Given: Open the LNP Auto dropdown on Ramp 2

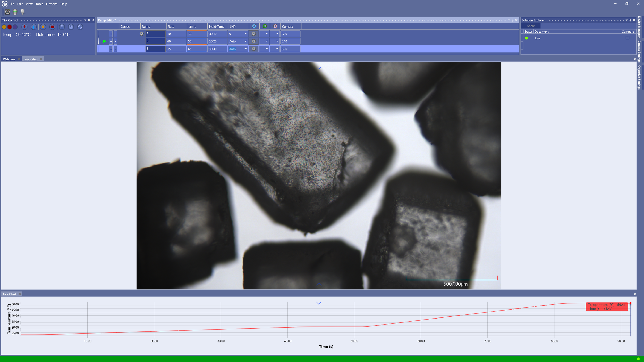Looking at the screenshot, I should click(245, 41).
